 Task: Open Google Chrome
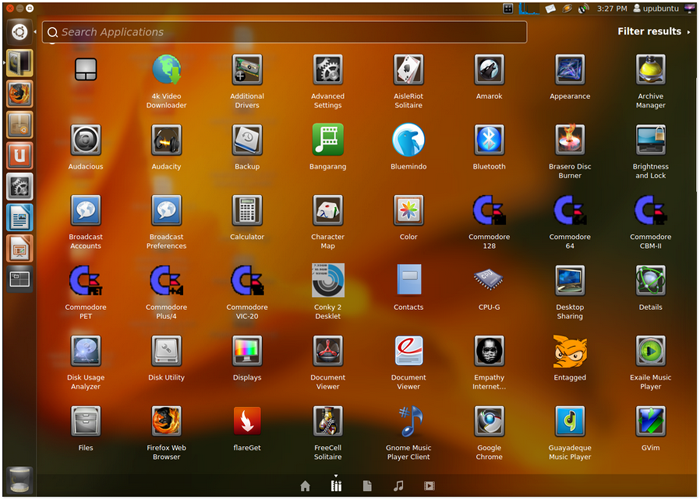tap(489, 421)
